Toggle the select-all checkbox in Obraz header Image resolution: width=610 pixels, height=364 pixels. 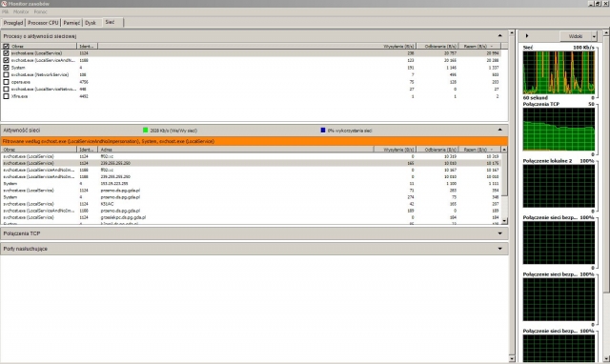pyautogui.click(x=6, y=47)
